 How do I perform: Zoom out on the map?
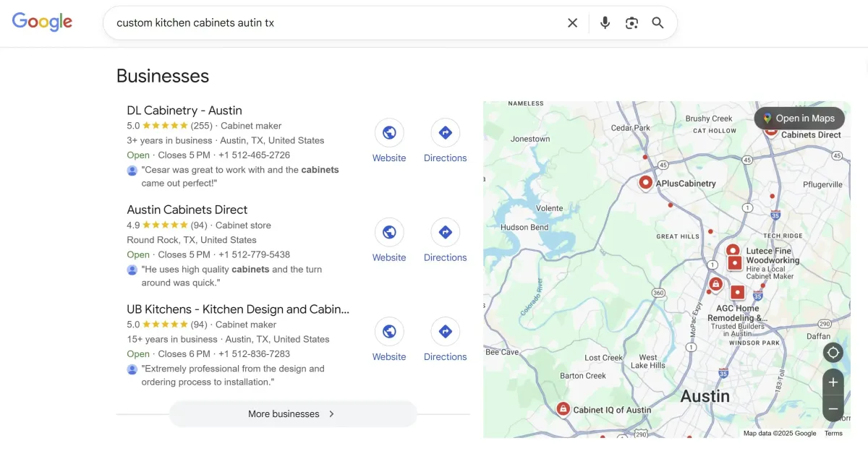point(833,408)
